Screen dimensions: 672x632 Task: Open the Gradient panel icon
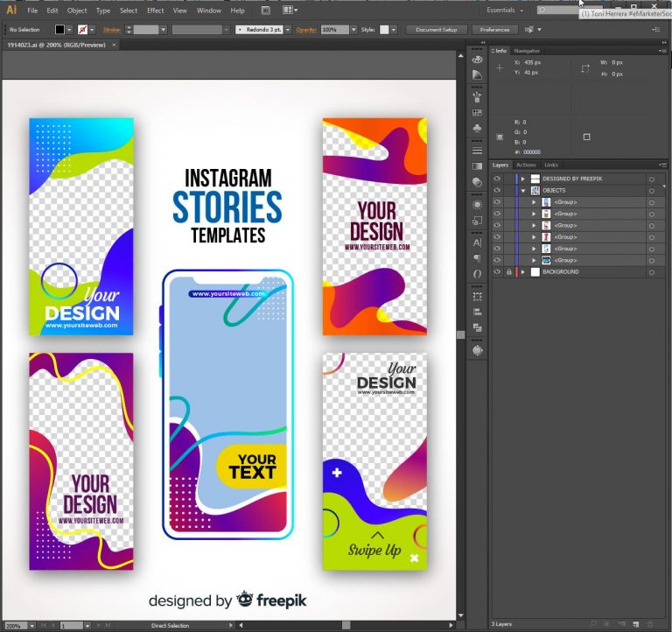click(x=477, y=165)
